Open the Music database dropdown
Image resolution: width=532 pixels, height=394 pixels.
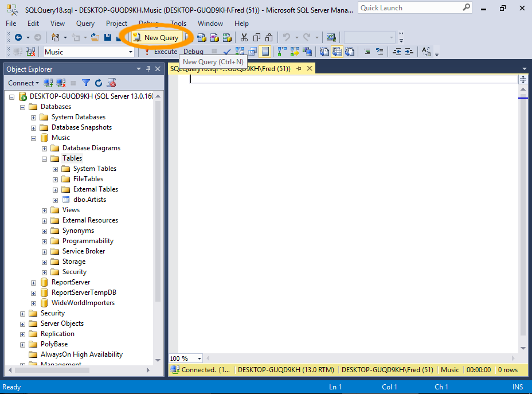(x=131, y=52)
